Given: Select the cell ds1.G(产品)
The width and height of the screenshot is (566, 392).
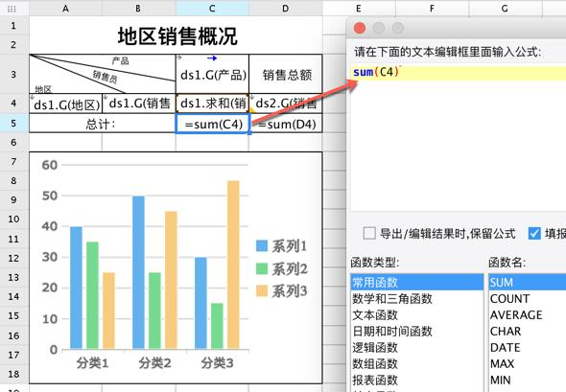Looking at the screenshot, I should pos(213,75).
